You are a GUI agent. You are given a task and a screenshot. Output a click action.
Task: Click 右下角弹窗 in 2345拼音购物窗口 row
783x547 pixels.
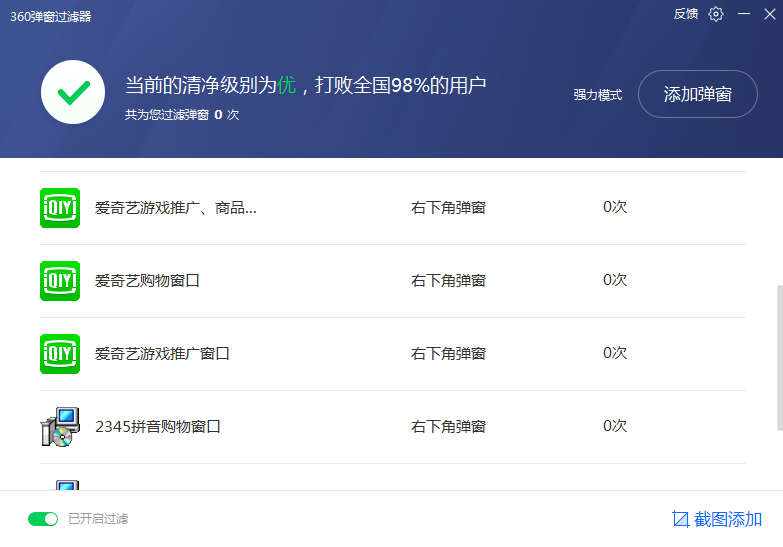coord(448,427)
